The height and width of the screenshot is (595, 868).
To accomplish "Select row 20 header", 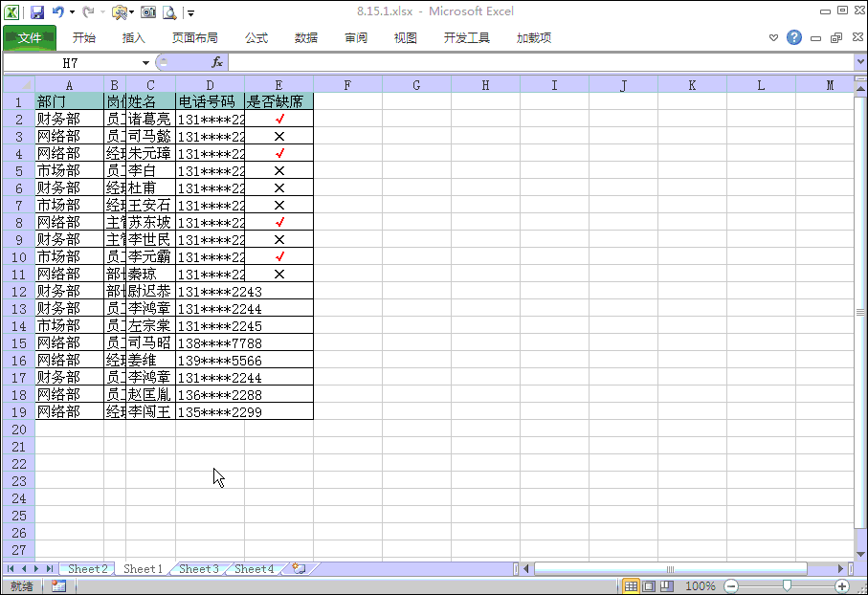I will click(19, 430).
